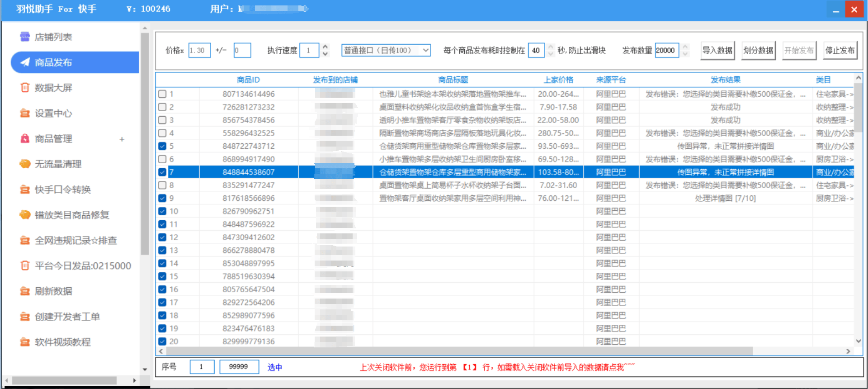The height and width of the screenshot is (389, 868).
Task: Uncheck the checkbox for row 15
Action: pos(162,276)
